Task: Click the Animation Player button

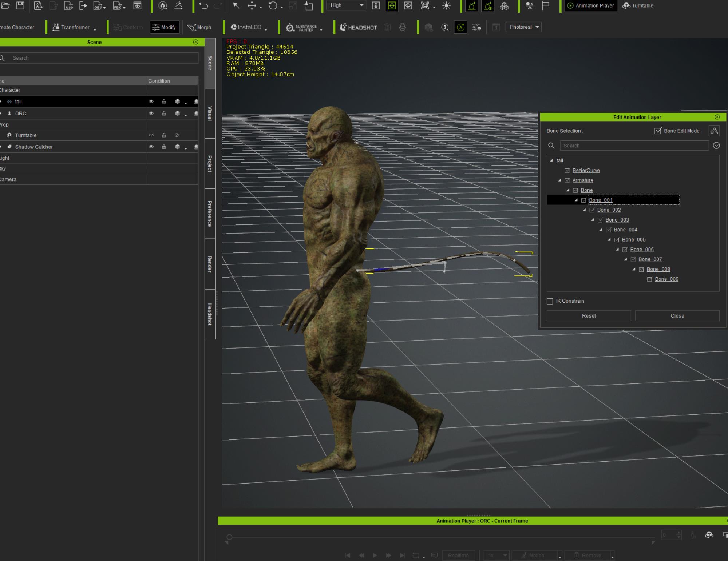Action: [x=591, y=5]
